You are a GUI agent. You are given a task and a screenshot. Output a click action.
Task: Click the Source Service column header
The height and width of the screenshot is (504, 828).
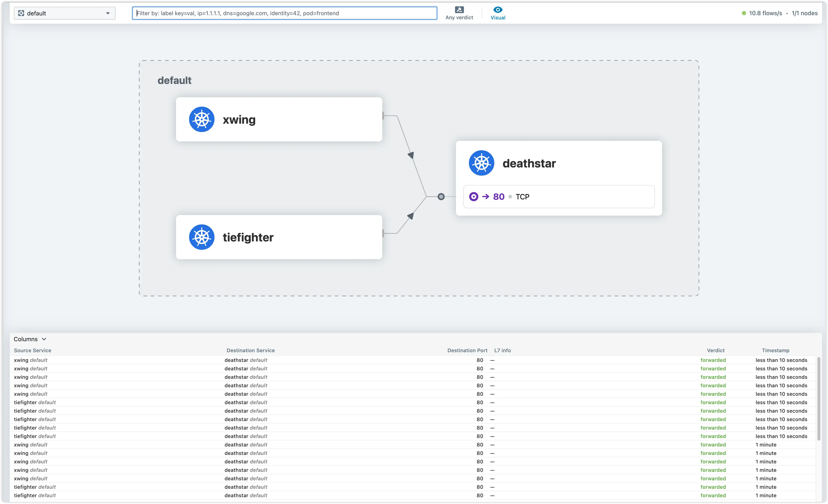(33, 350)
